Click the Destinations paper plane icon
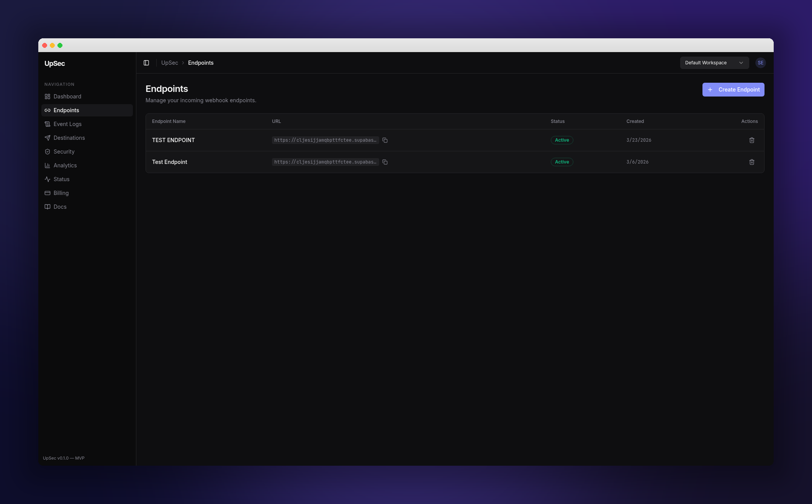The height and width of the screenshot is (504, 812). coord(47,138)
